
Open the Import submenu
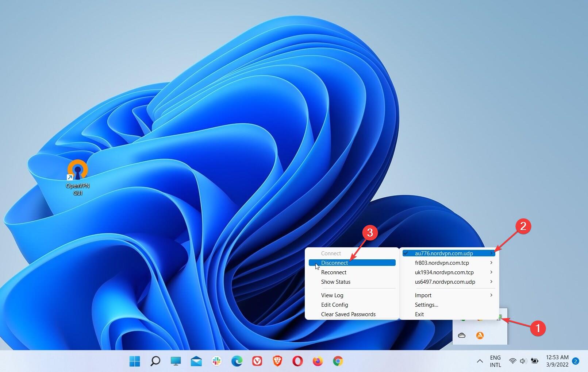[423, 295]
